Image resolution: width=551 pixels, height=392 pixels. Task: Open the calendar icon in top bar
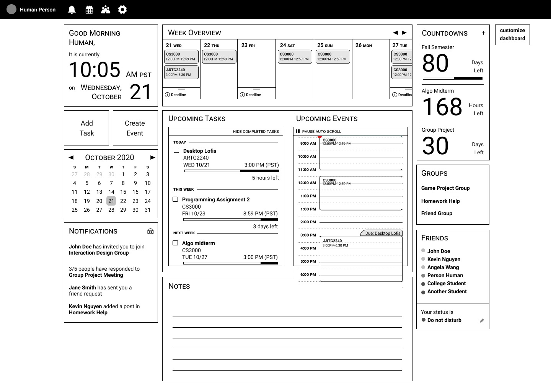pyautogui.click(x=89, y=10)
